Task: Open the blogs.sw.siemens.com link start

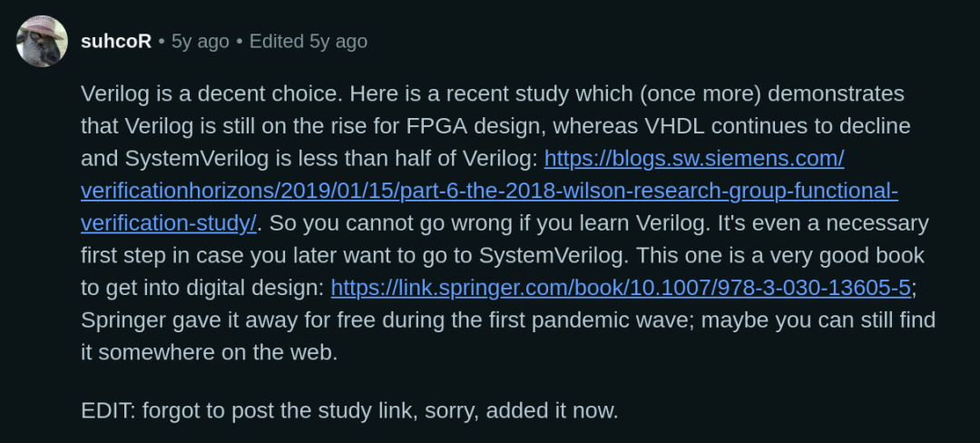Action: click(694, 159)
